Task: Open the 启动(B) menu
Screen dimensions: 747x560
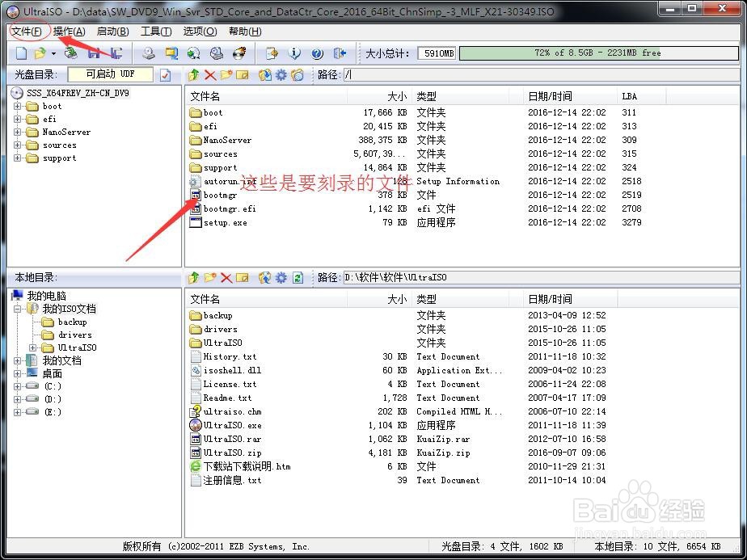Action: (x=112, y=32)
